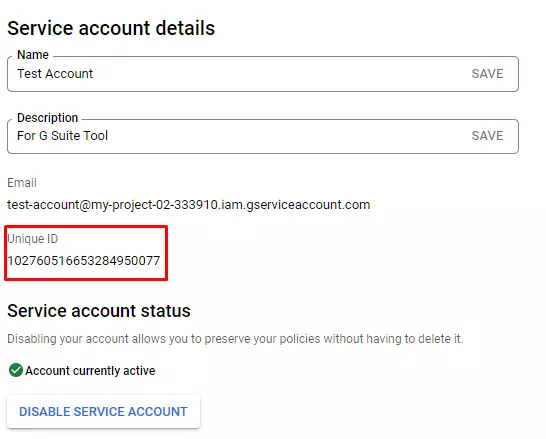Viewport: 546px width, 439px height.
Task: Click the Test Account text in the Name field
Action: pyautogui.click(x=55, y=74)
